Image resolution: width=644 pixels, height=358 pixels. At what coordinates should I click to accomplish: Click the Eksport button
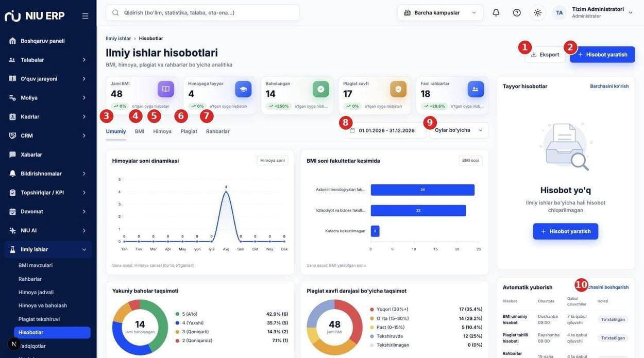[x=545, y=55]
